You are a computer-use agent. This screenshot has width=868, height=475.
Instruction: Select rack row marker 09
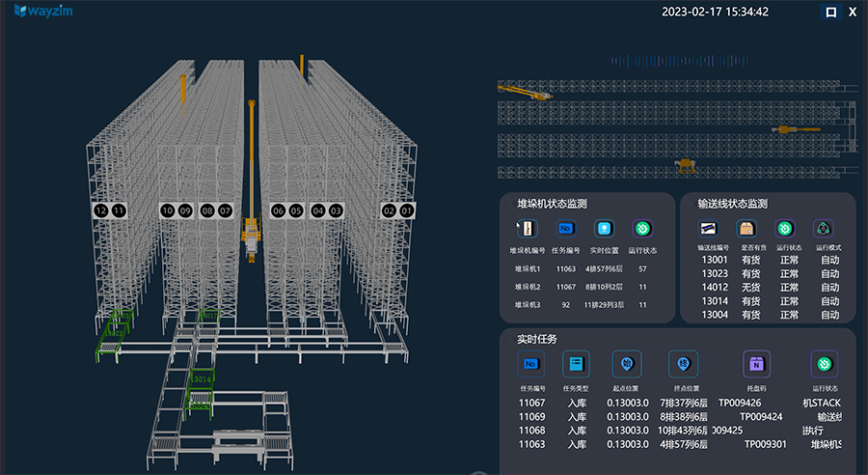point(185,210)
